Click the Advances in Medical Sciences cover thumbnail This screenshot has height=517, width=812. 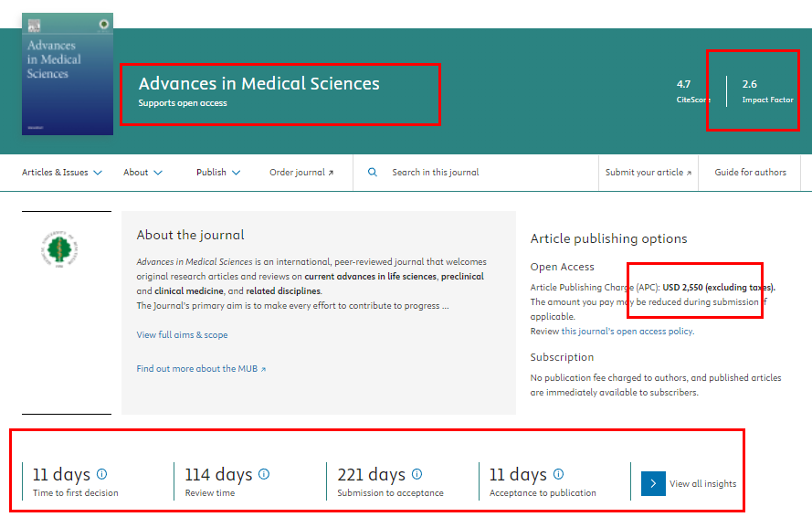[68, 74]
